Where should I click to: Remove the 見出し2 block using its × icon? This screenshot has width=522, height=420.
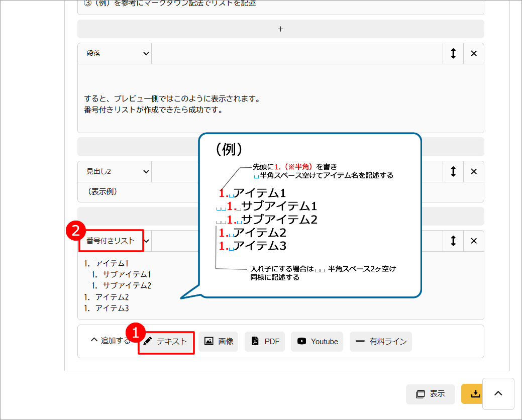473,172
